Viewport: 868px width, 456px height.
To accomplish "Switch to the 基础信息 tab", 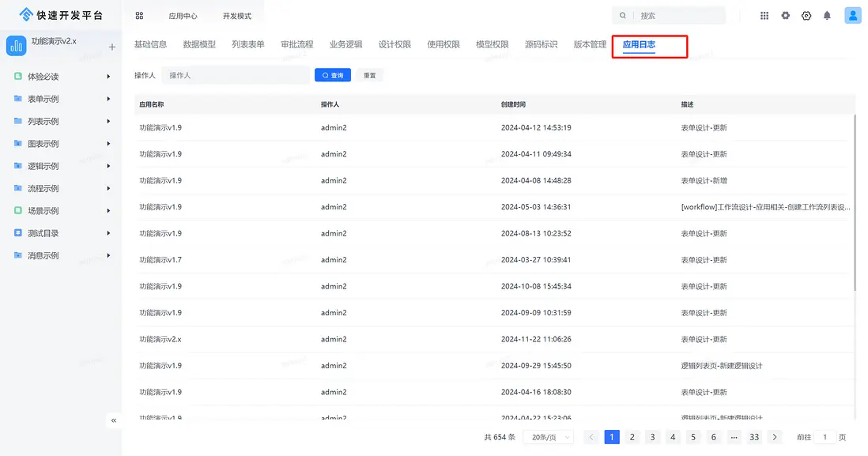I will (x=150, y=44).
